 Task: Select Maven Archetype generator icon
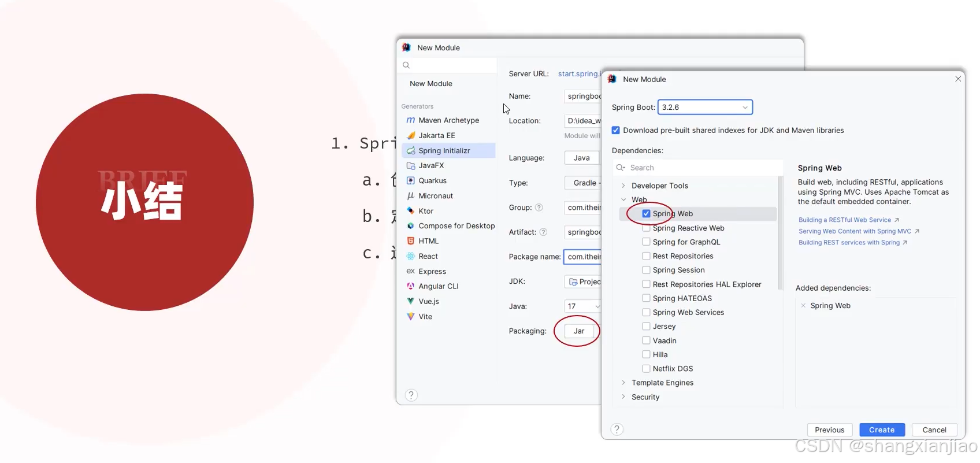pyautogui.click(x=411, y=120)
